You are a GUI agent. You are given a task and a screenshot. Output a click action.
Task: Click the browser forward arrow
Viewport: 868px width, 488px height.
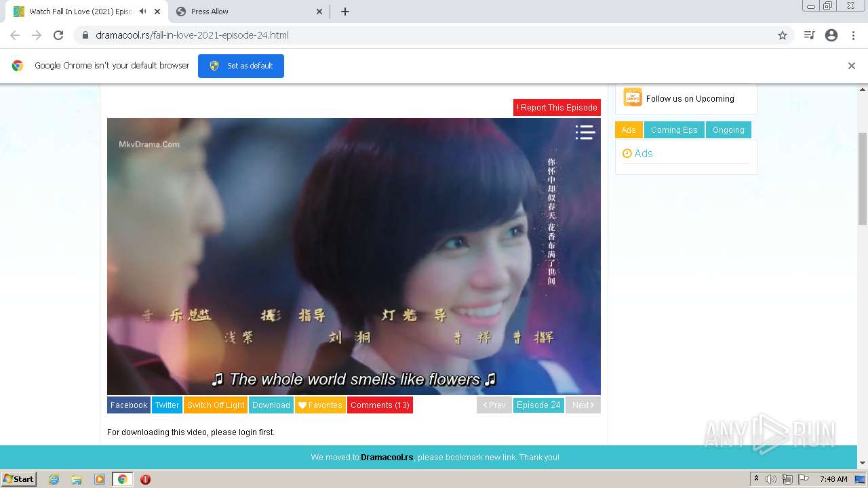point(37,35)
